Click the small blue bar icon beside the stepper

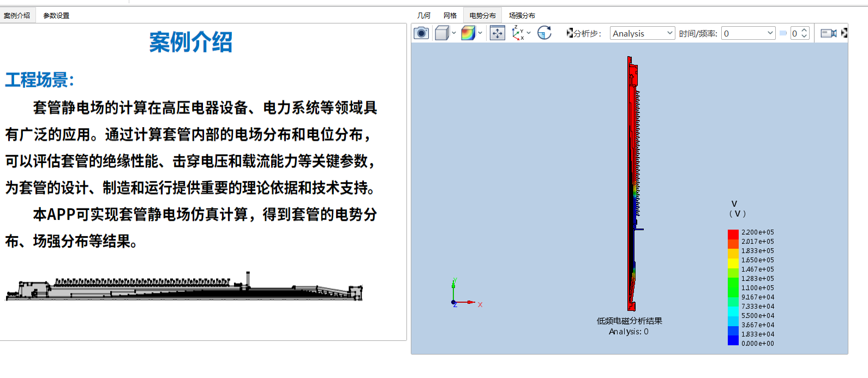[783, 33]
